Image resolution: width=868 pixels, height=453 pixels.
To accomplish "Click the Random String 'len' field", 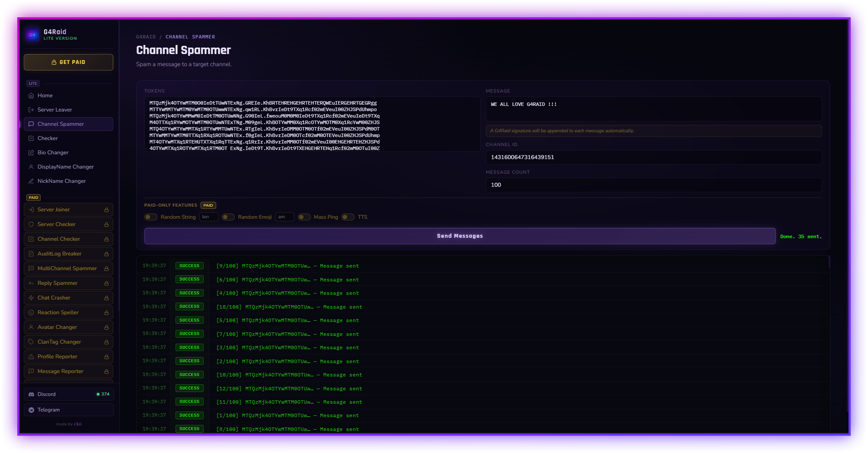I will pos(209,217).
